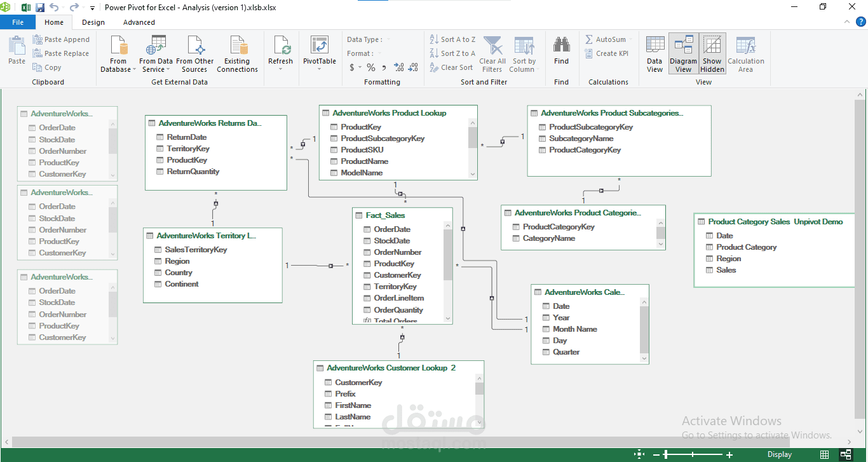Open Find with binoculars icon

point(561,51)
